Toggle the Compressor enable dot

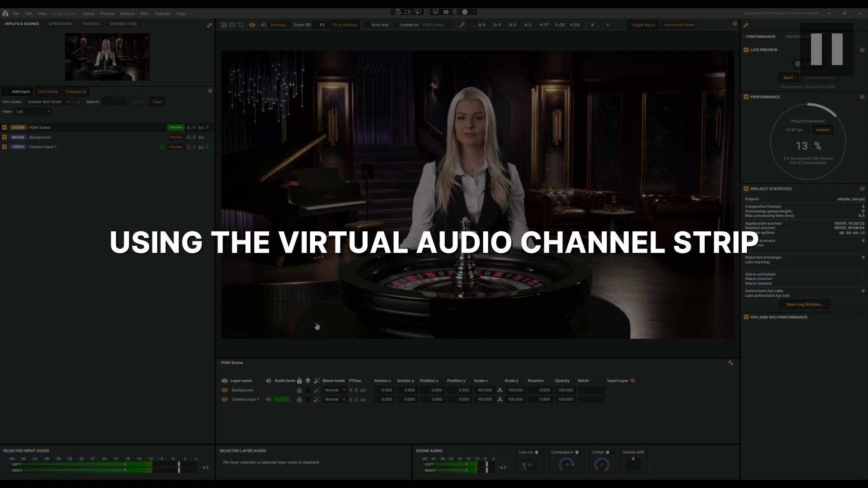(577, 452)
